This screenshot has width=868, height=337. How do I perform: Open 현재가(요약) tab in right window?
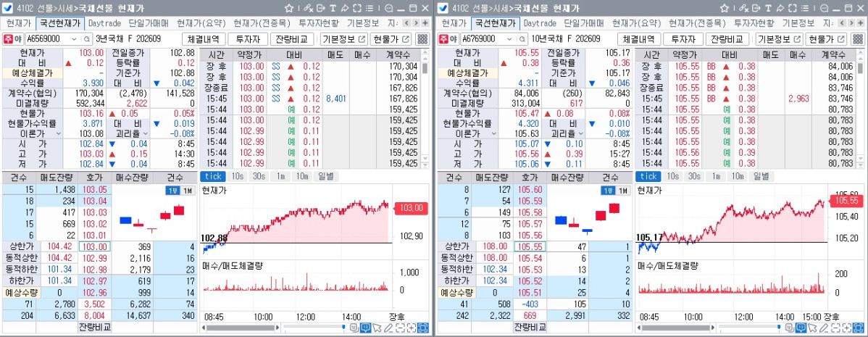click(636, 23)
